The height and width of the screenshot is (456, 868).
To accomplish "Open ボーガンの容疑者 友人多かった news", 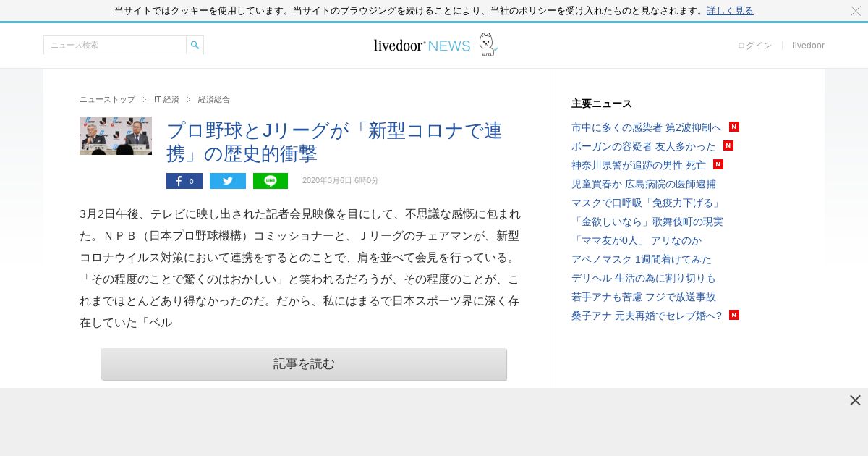I will [644, 146].
